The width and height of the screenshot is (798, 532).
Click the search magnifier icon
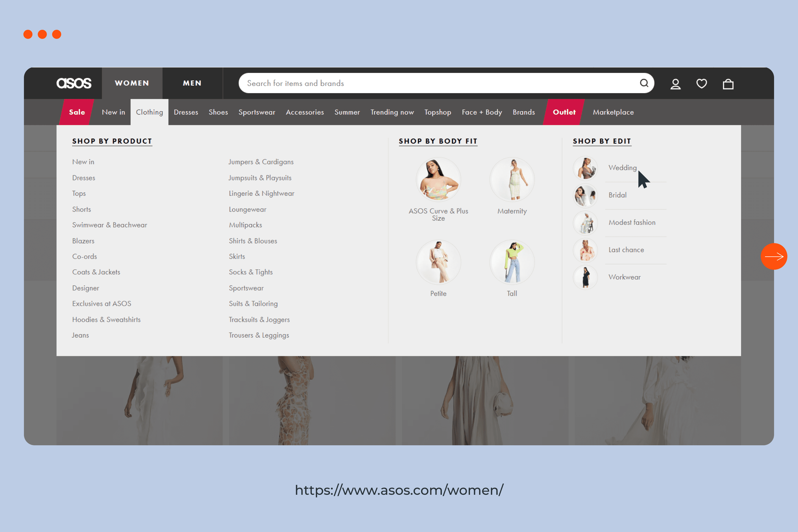[x=644, y=83]
